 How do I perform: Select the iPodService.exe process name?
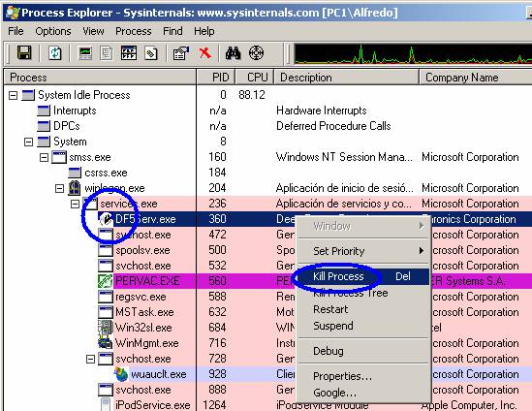coord(153,405)
